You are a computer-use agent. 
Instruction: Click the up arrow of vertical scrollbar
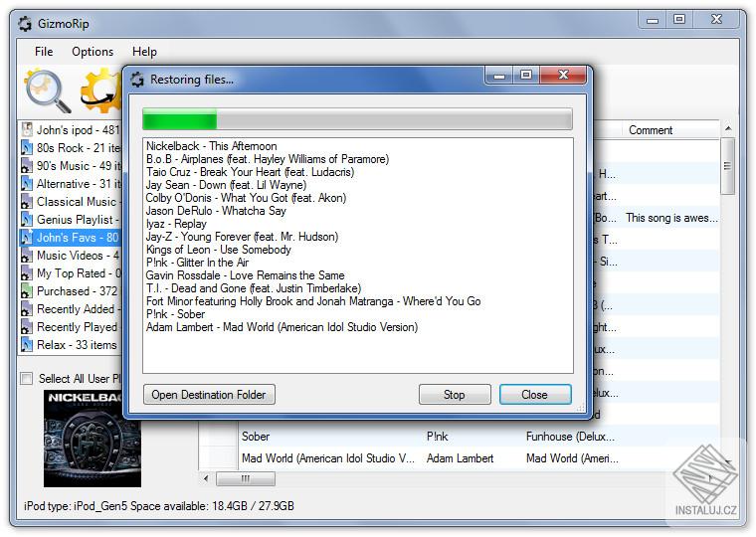pyautogui.click(x=728, y=128)
